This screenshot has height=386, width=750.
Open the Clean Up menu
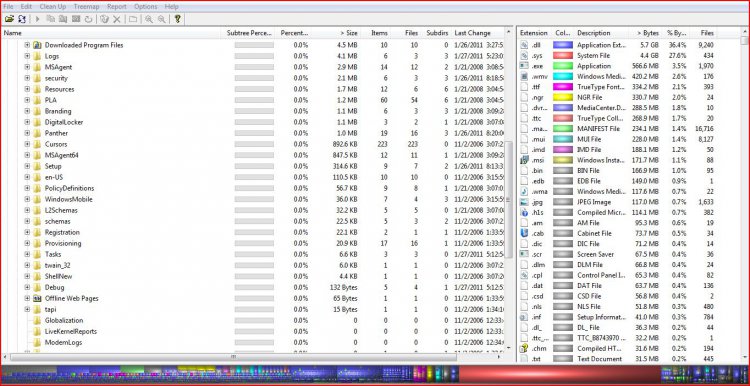(x=53, y=7)
